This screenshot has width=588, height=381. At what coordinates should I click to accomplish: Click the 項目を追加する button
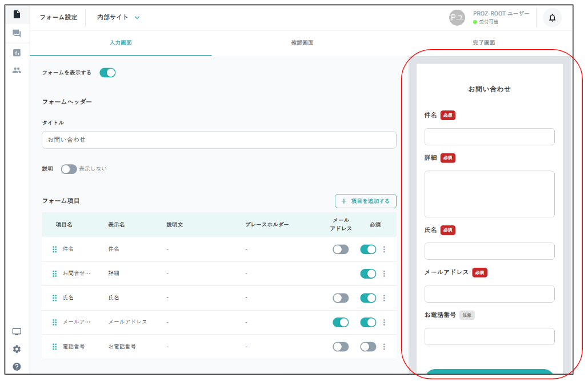[x=365, y=201]
